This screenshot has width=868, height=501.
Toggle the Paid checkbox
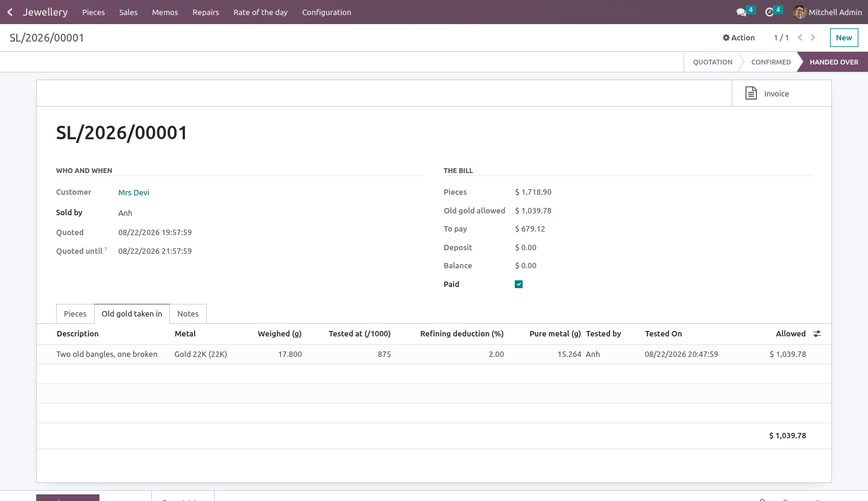click(518, 285)
